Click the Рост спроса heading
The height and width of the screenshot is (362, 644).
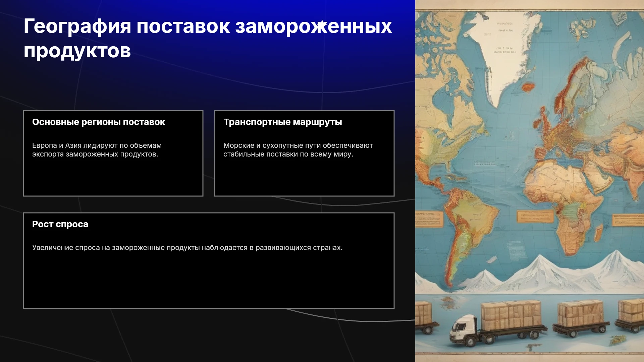click(60, 224)
